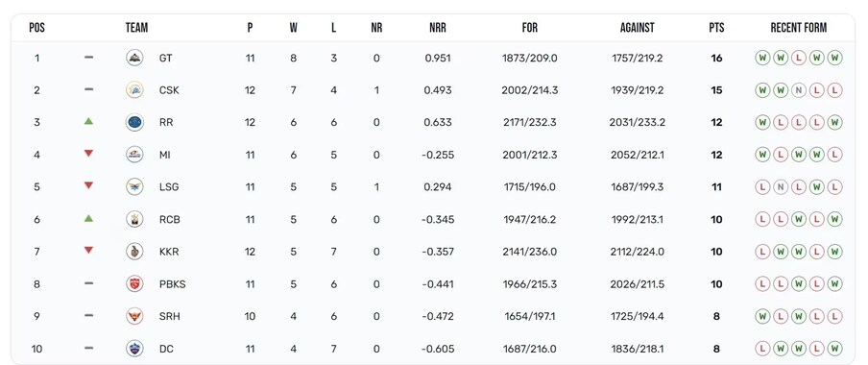Viewport: 868px width, 365px height.
Task: Open the RR team logo
Action: 134,122
